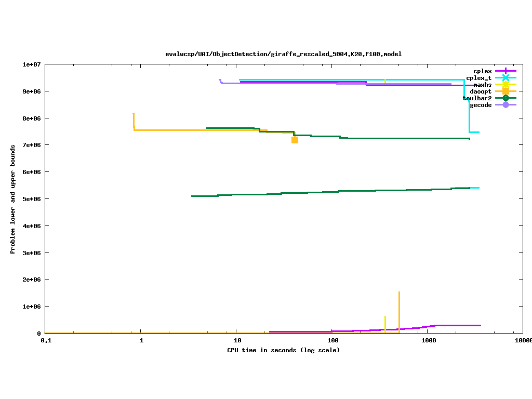Click the cplex_t legend cross marker
The width and height of the screenshot is (532, 399).
pos(506,78)
